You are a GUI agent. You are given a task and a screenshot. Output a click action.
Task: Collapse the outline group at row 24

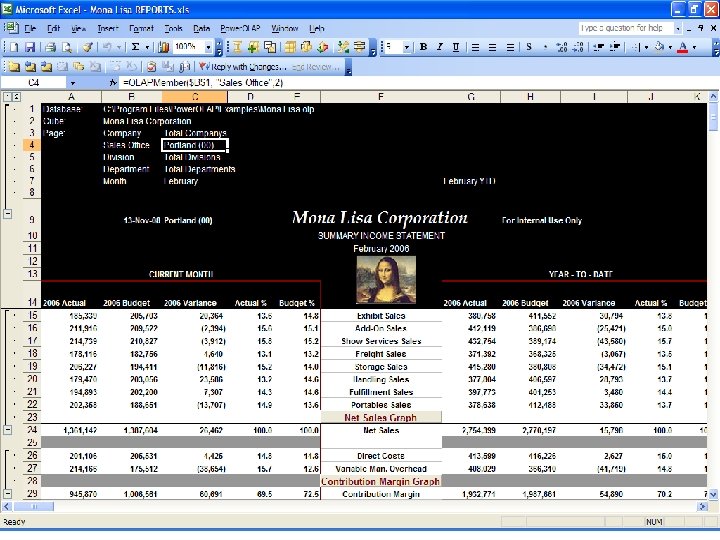pyautogui.click(x=7, y=430)
